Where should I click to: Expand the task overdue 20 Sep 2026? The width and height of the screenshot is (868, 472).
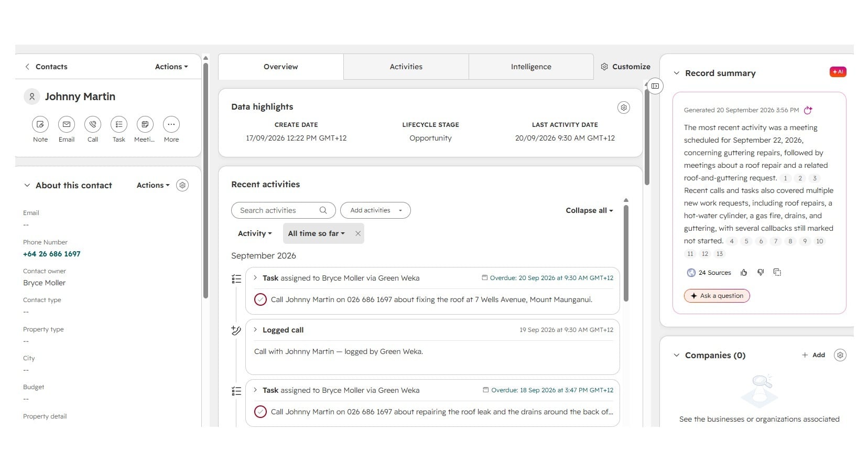255,278
